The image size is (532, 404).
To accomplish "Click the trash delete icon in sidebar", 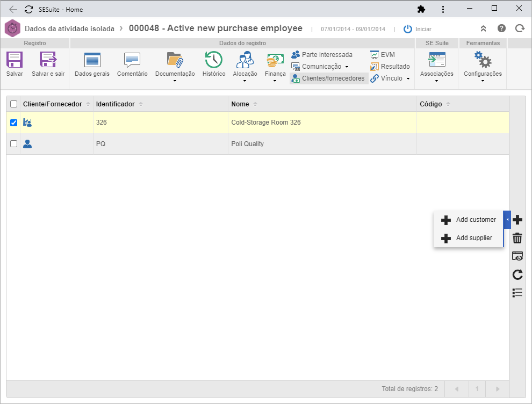I will pos(517,238).
